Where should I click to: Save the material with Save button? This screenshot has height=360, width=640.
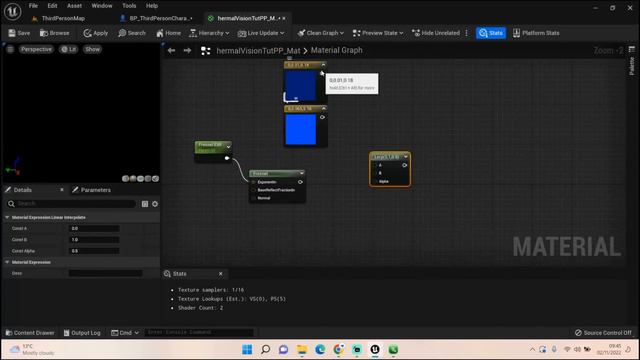coord(19,33)
